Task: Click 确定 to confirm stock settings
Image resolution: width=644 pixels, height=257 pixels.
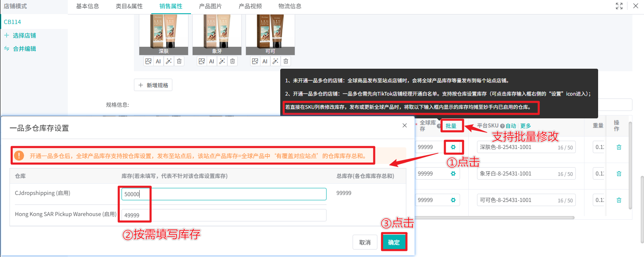Action: pos(394,242)
